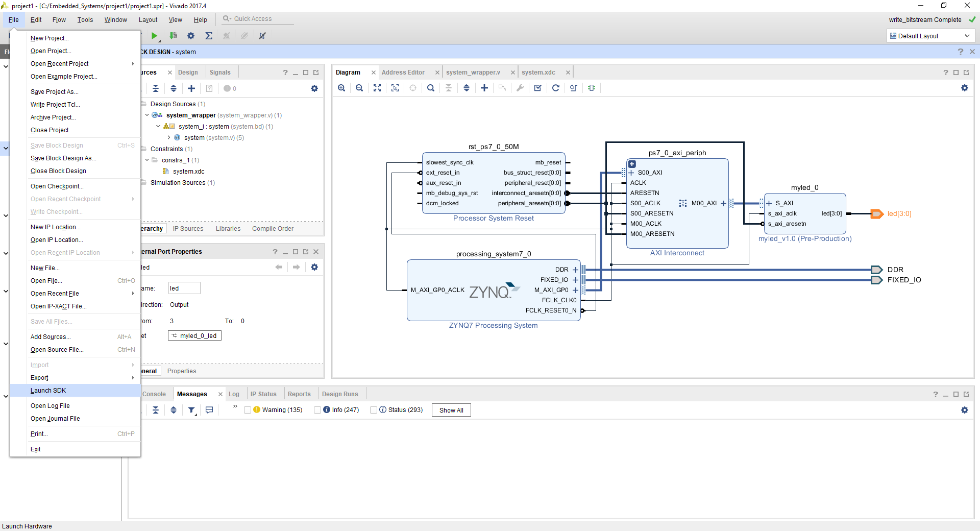The image size is (980, 531).
Task: Click Regenerate Layout refresh icon
Action: 556,88
